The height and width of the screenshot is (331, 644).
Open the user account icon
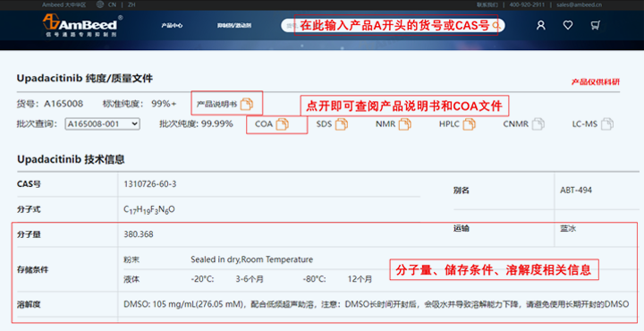[541, 25]
